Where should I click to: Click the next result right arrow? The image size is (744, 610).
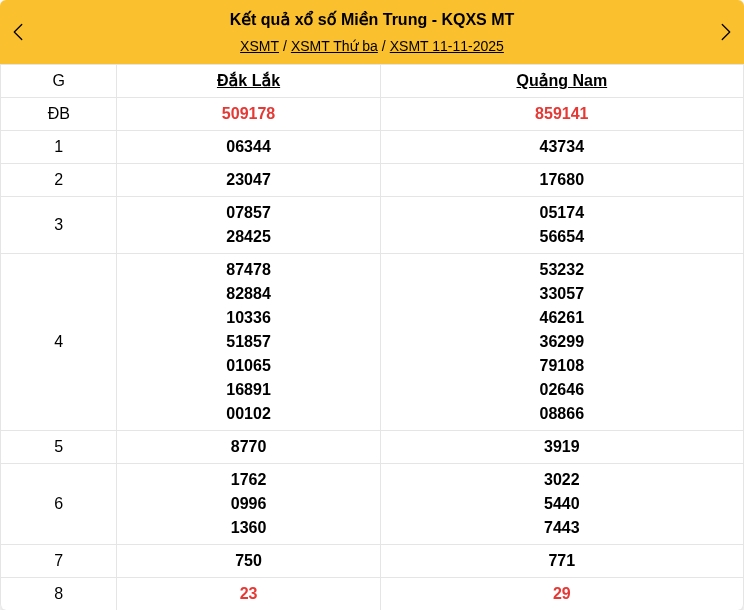point(725,32)
